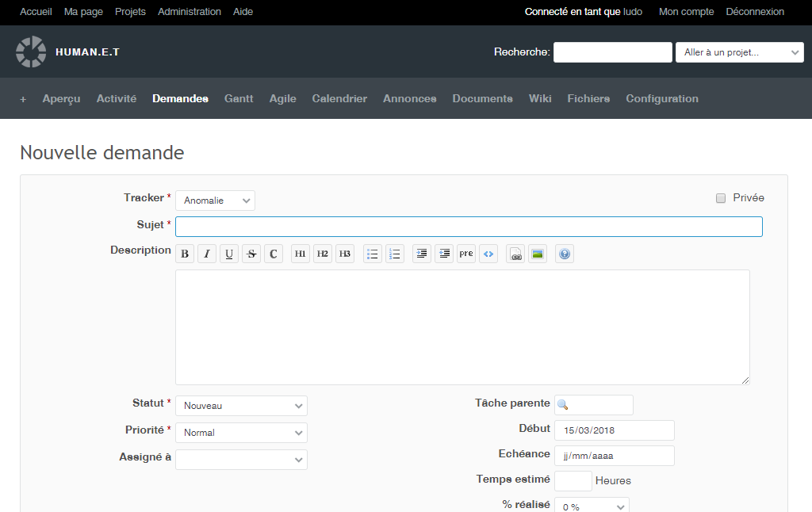The width and height of the screenshot is (812, 512).
Task: Check the Privée checkbox
Action: [721, 198]
